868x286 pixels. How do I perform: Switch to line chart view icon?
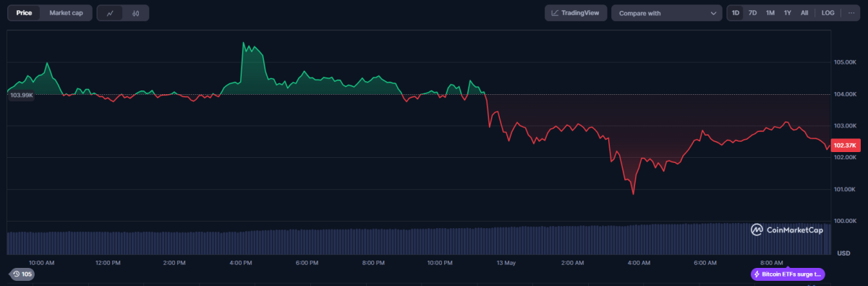click(110, 13)
